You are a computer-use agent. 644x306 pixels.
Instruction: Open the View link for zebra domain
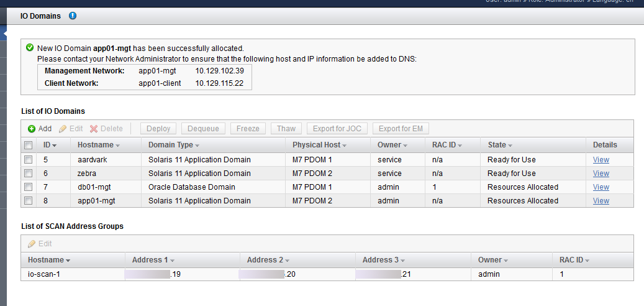click(x=601, y=174)
